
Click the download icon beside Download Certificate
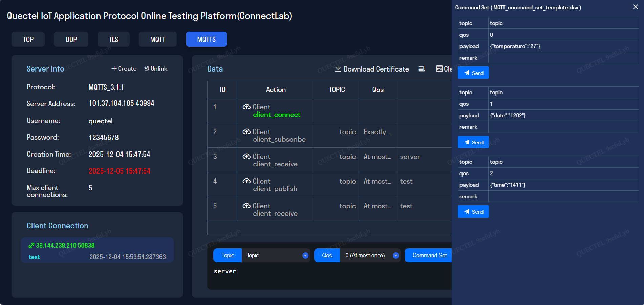pyautogui.click(x=338, y=69)
